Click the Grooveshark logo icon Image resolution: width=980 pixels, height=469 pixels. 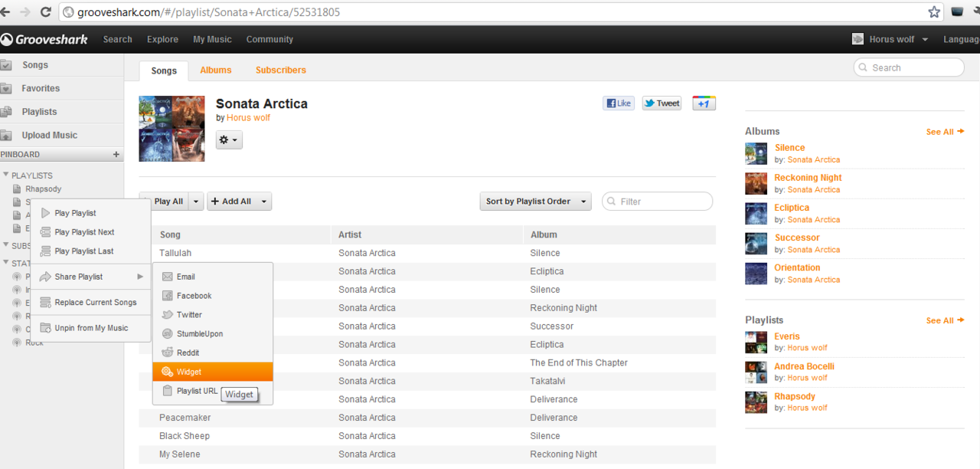[6, 39]
